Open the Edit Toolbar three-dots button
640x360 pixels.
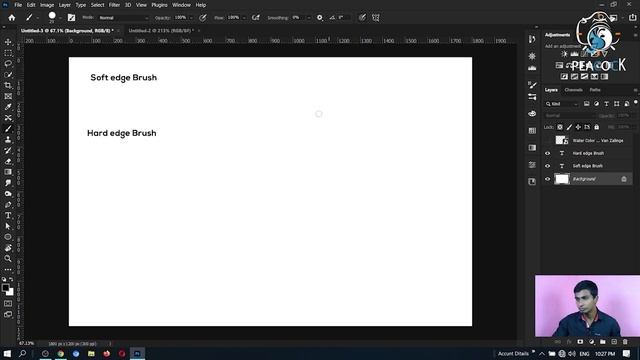8,269
